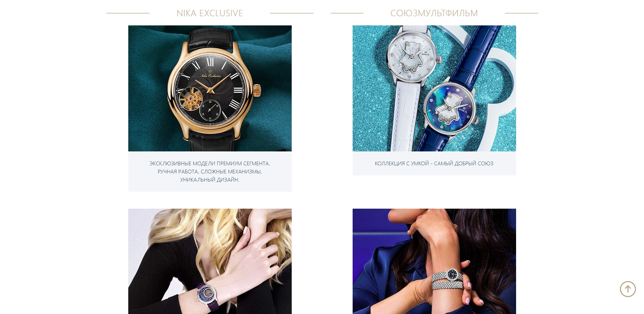
Task: Open the СОЮЗМУЛЬТФИЛЬМ collection heading
Action: tap(434, 13)
